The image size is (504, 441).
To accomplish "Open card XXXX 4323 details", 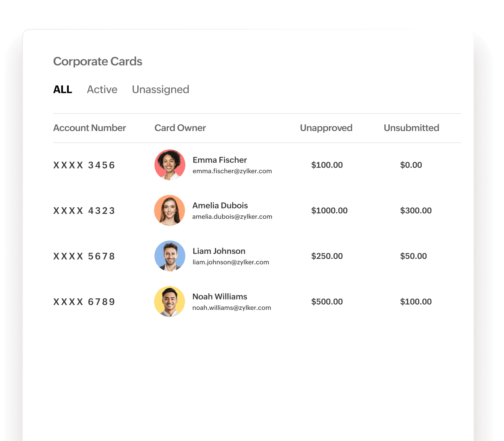I will pos(84,210).
